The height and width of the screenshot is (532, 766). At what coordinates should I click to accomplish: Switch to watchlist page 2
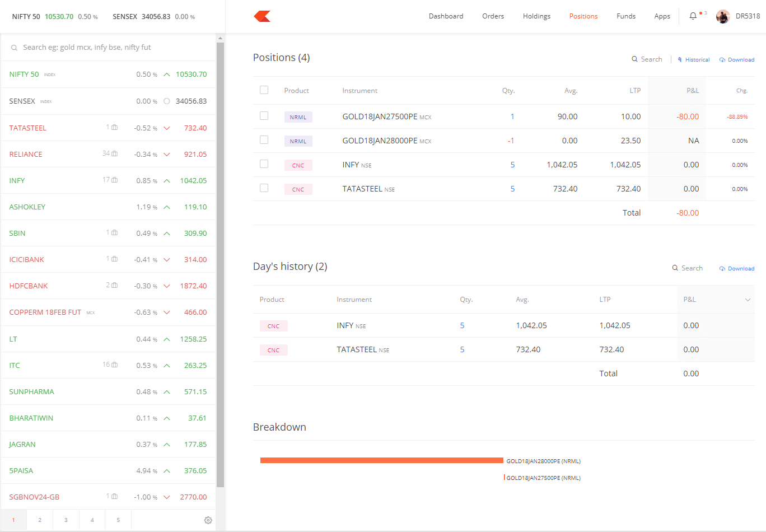tap(40, 520)
